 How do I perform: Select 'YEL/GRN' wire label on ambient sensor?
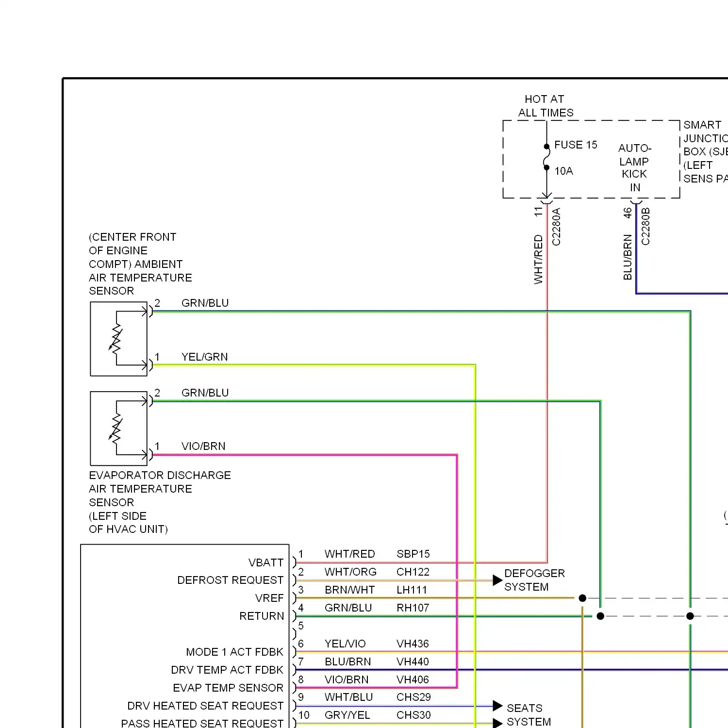[204, 357]
